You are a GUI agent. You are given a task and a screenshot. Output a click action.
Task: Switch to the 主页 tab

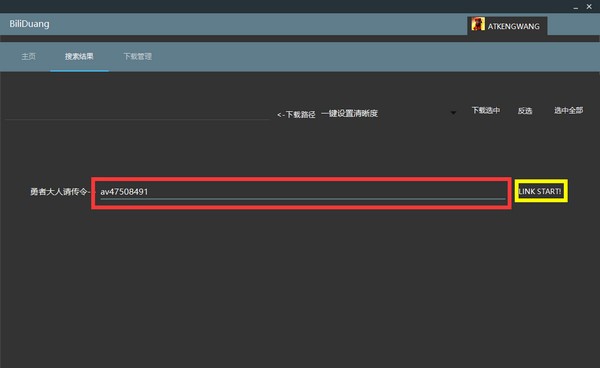(x=28, y=57)
